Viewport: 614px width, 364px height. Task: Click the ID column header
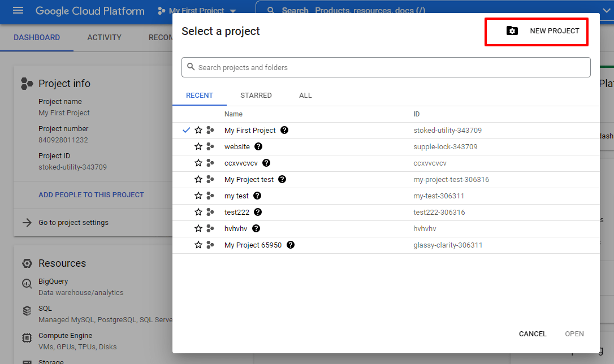pos(417,114)
